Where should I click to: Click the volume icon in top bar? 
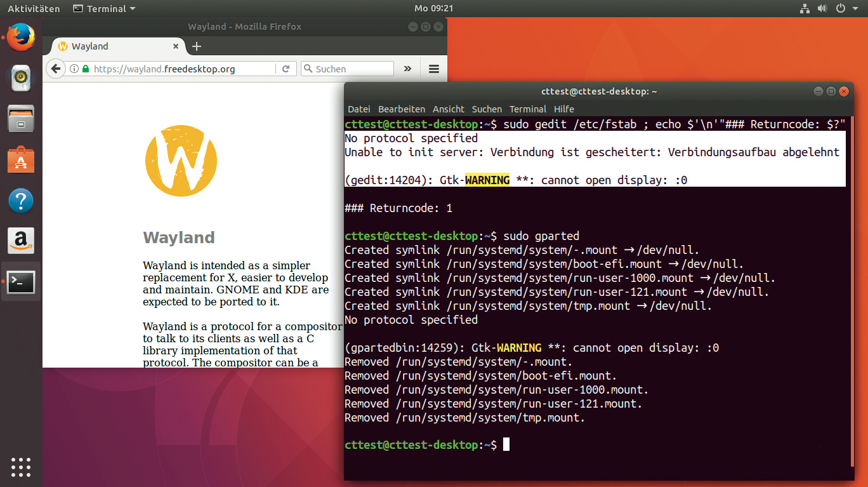pos(822,8)
